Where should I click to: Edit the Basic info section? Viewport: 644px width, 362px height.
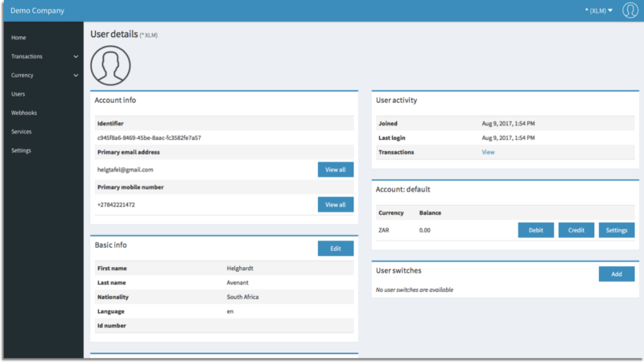coord(336,249)
